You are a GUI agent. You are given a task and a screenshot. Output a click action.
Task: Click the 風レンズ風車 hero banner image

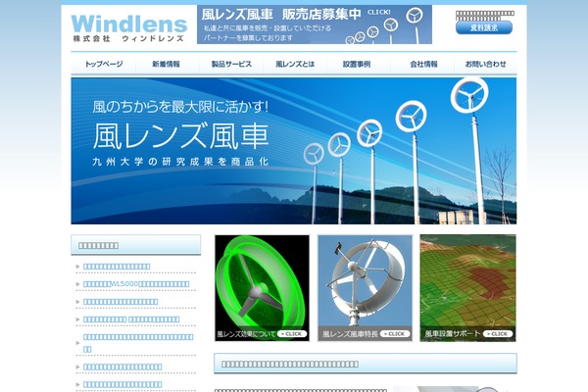[x=294, y=151]
